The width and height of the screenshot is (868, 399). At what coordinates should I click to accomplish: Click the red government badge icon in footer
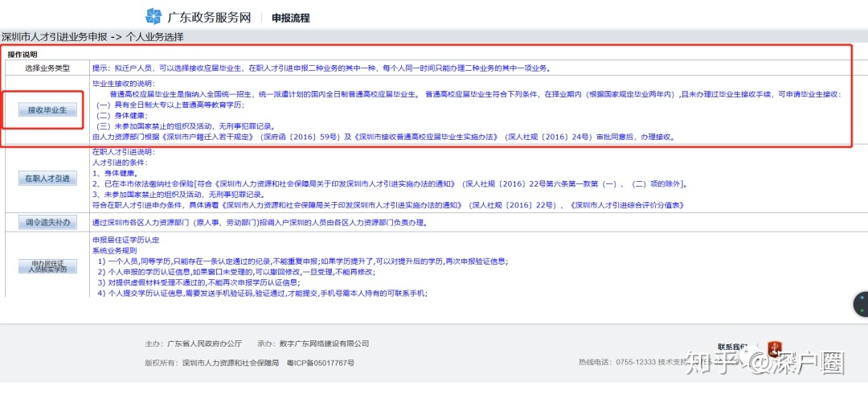tap(775, 348)
